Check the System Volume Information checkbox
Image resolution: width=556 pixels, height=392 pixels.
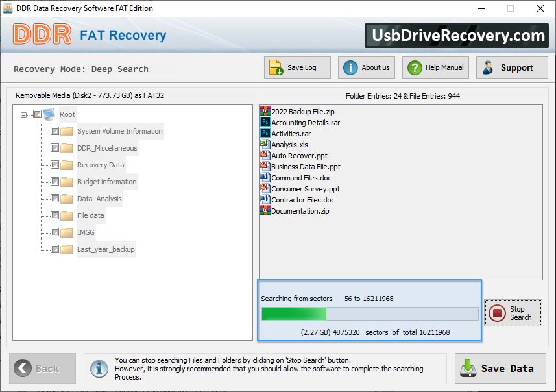(x=54, y=131)
